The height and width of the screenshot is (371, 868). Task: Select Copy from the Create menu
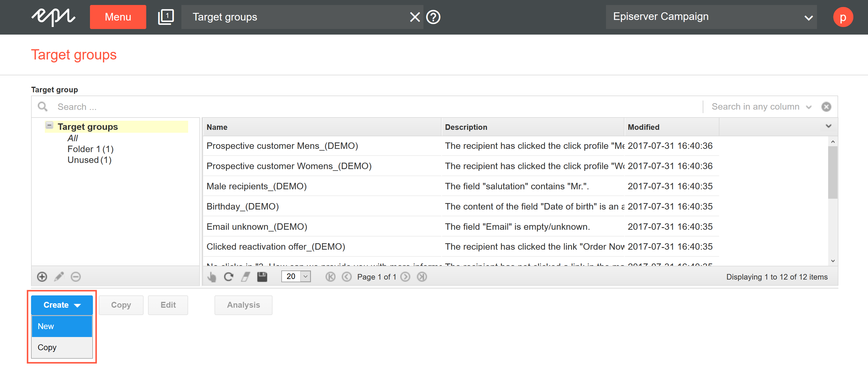(47, 347)
